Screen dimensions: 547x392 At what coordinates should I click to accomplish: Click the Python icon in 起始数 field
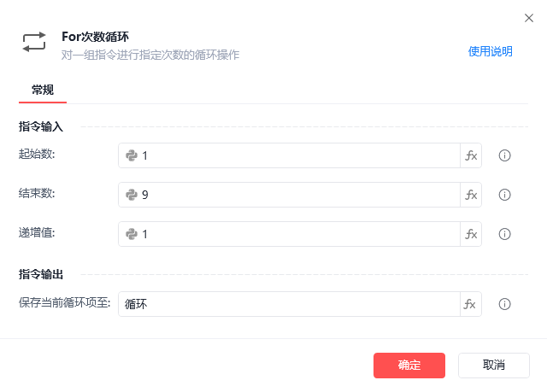pyautogui.click(x=132, y=155)
